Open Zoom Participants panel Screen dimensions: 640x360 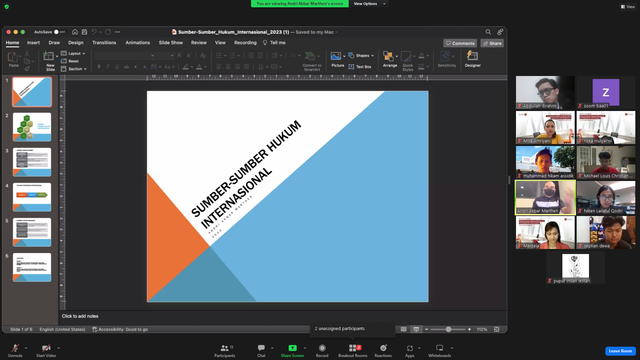pyautogui.click(x=224, y=351)
